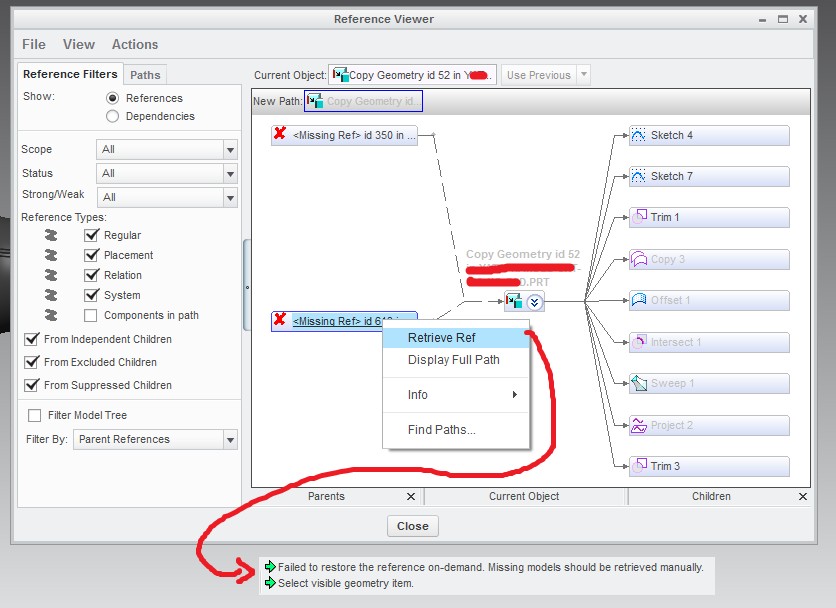Image resolution: width=836 pixels, height=608 pixels.
Task: Maximize the Reference Viewer window
Action: coord(783,19)
